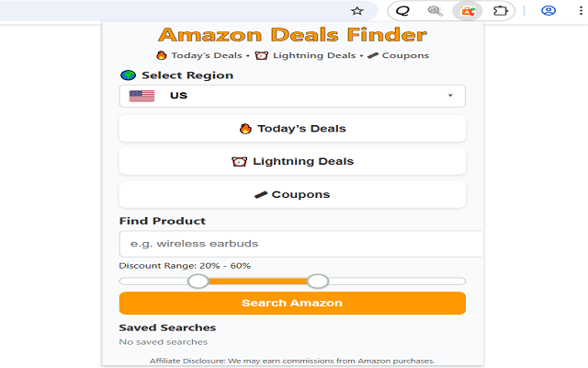Viewport: 588px width, 368px height.
Task: Click the US flag icon
Action: click(x=141, y=96)
